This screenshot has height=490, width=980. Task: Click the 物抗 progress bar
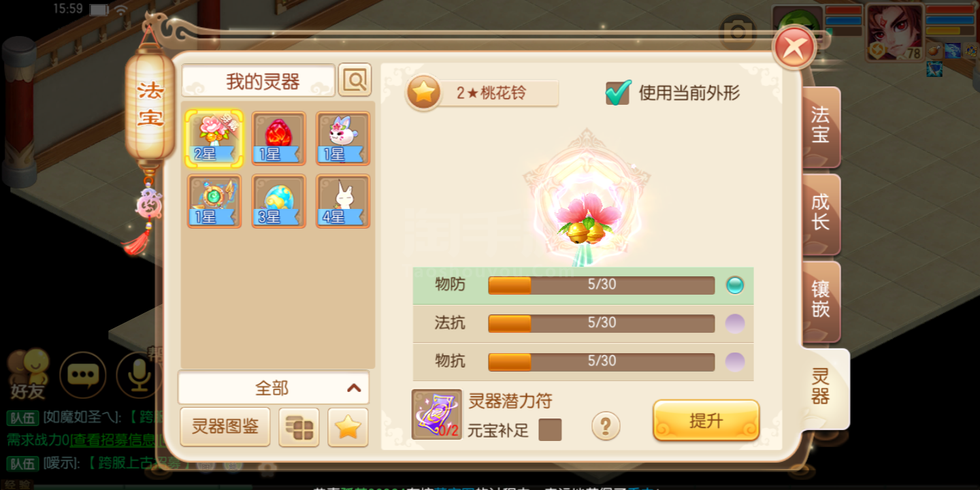602,362
